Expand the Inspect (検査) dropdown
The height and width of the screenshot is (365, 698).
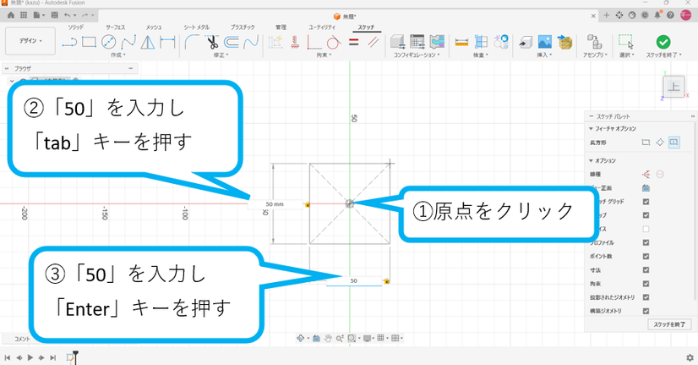tap(480, 55)
